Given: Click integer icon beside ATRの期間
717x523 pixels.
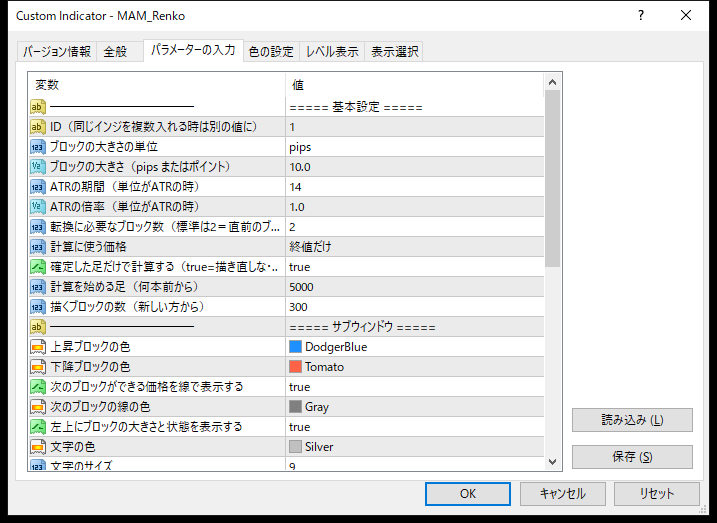Looking at the screenshot, I should tap(38, 187).
